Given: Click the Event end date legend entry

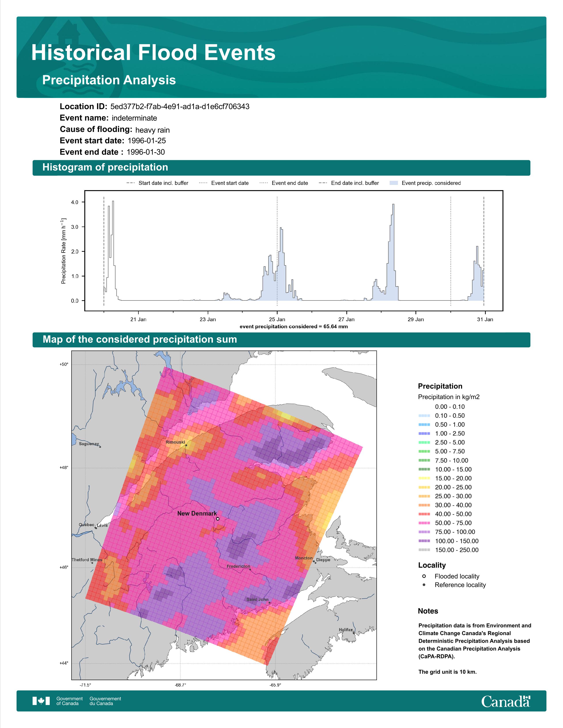Looking at the screenshot, I should 284,183.
